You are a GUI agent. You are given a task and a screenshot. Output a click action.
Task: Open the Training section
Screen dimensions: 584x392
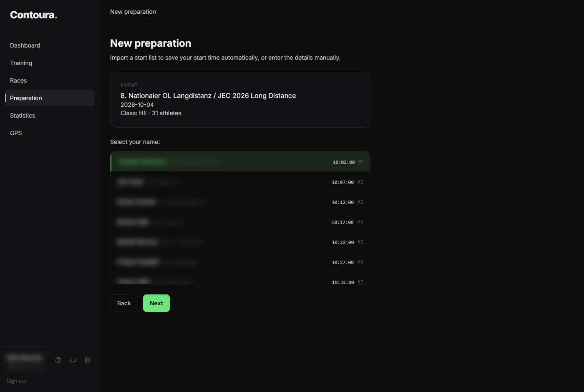coord(50,63)
